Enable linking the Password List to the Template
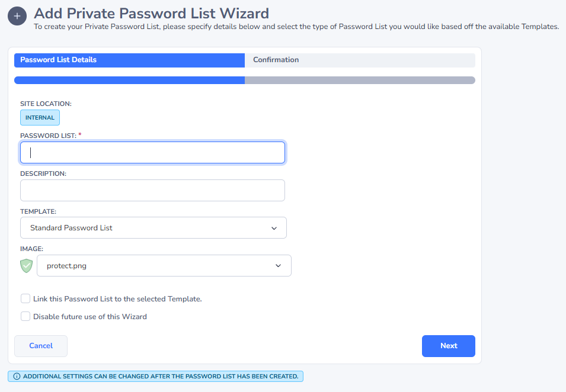This screenshot has height=392, width=566. click(25, 298)
